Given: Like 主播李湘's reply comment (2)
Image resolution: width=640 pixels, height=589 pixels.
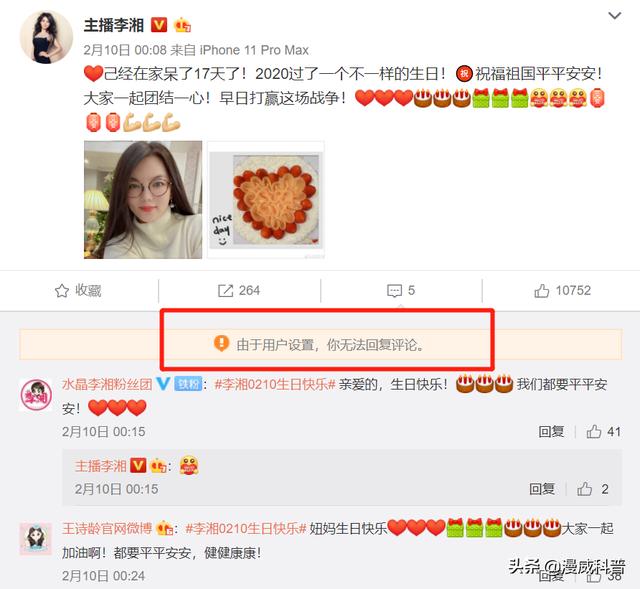Looking at the screenshot, I should point(584,489).
